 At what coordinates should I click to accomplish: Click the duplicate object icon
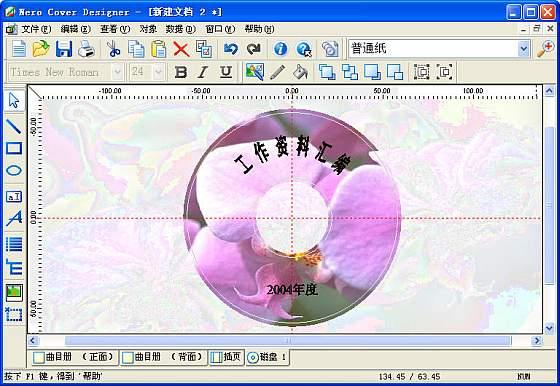204,49
